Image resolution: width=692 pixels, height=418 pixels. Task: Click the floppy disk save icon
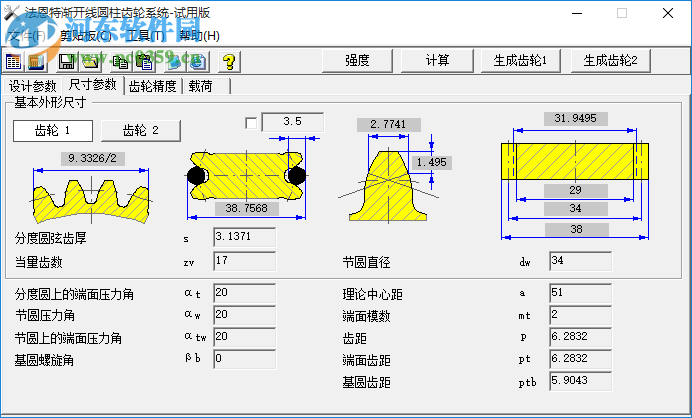[67, 61]
